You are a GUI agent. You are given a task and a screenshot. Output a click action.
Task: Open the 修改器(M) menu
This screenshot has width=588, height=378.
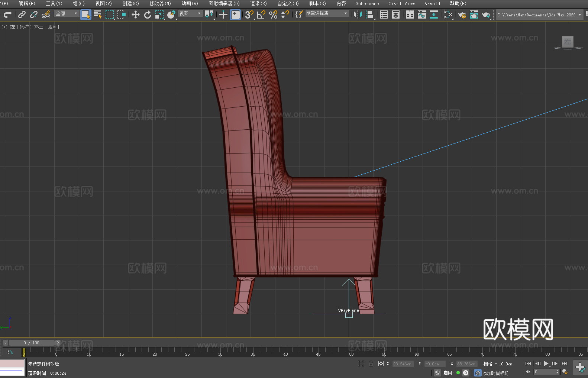click(160, 3)
